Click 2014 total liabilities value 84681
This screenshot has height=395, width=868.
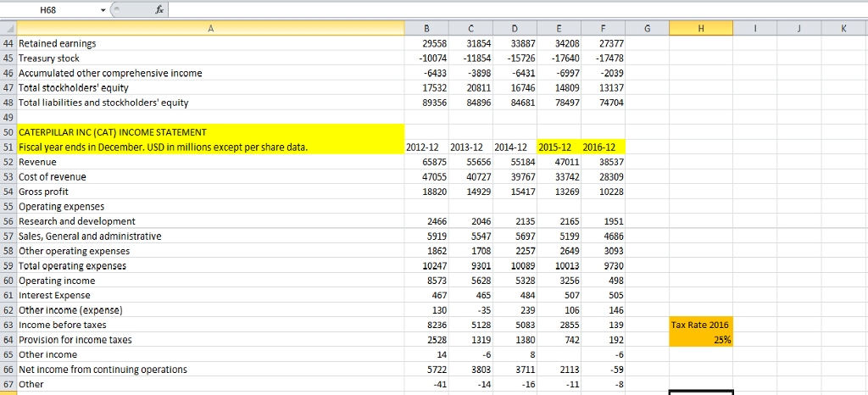515,103
